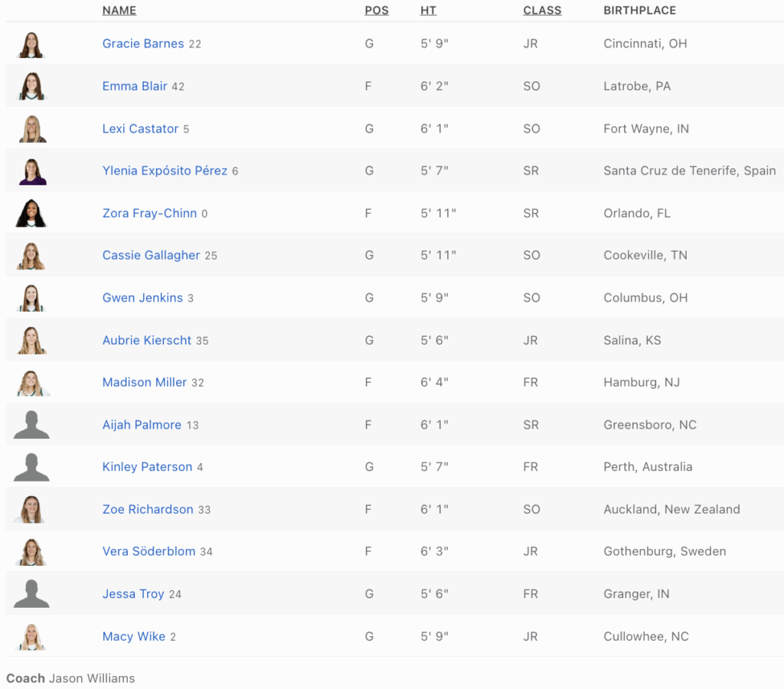
Task: Open Gwen Jenkins' profile link
Action: (x=143, y=298)
